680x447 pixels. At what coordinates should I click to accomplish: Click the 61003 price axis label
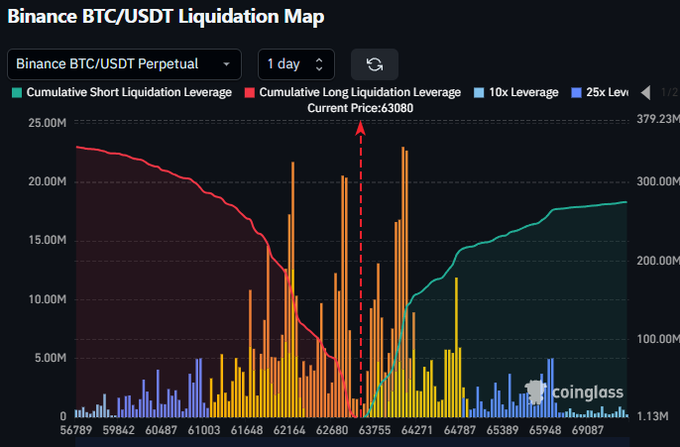(204, 430)
